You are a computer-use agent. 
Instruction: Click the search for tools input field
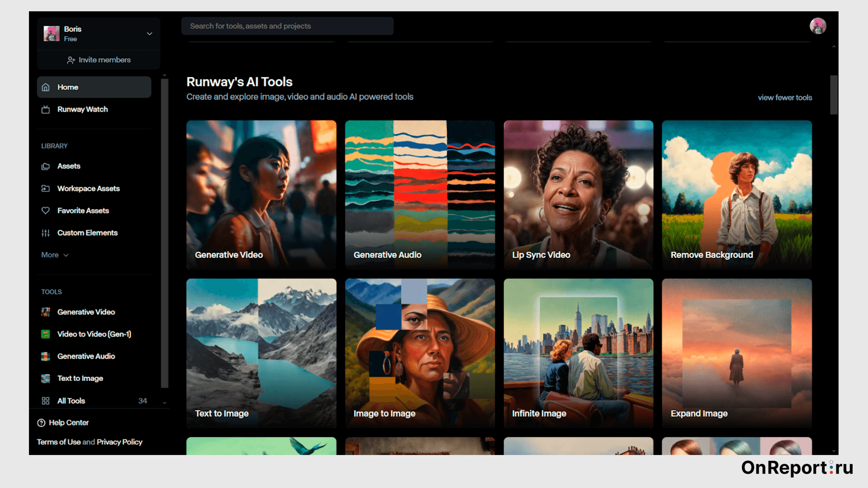[x=288, y=26]
